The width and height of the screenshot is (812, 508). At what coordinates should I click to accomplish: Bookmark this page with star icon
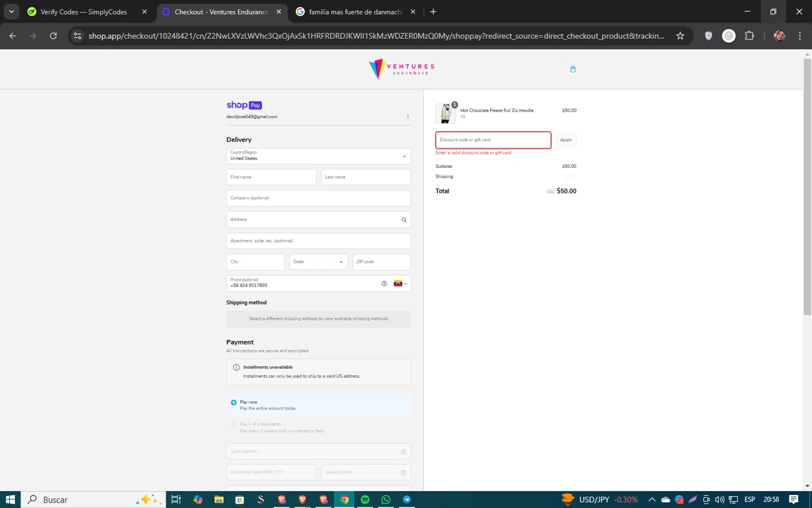pos(680,36)
